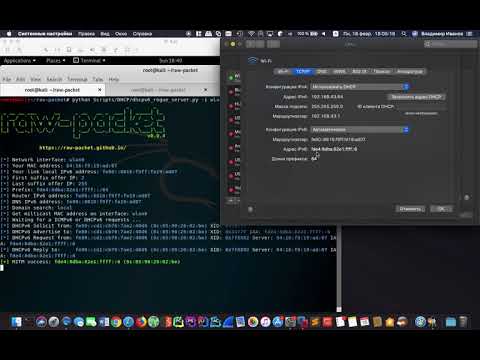Open the Terminal menu in terminal menubar
Image resolution: width=480 pixels, height=360 pixels.
click(x=77, y=79)
